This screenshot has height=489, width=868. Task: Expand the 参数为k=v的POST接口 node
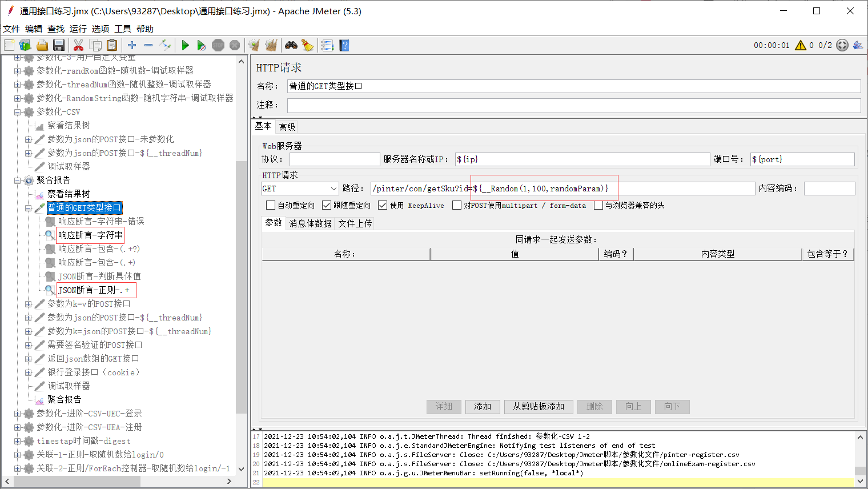28,304
